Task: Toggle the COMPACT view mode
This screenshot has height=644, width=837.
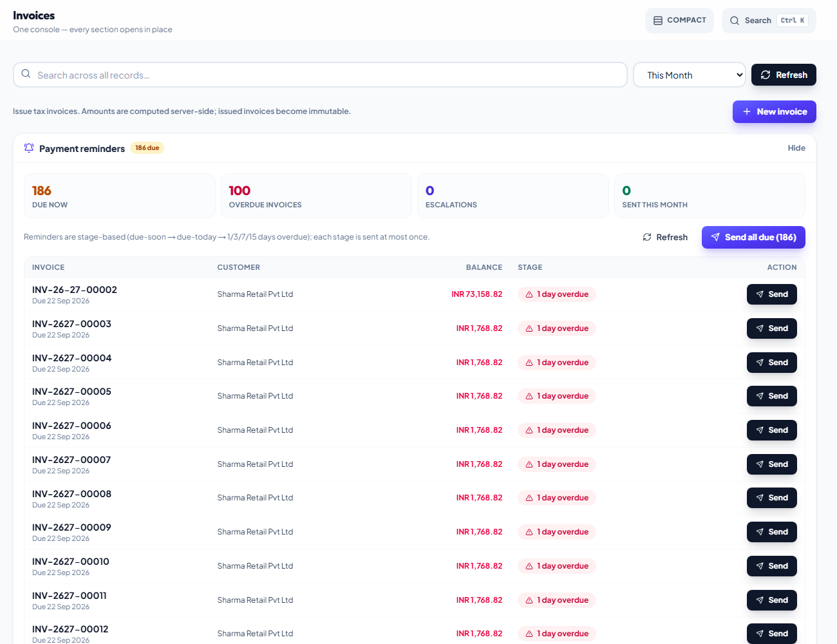Action: click(x=679, y=21)
